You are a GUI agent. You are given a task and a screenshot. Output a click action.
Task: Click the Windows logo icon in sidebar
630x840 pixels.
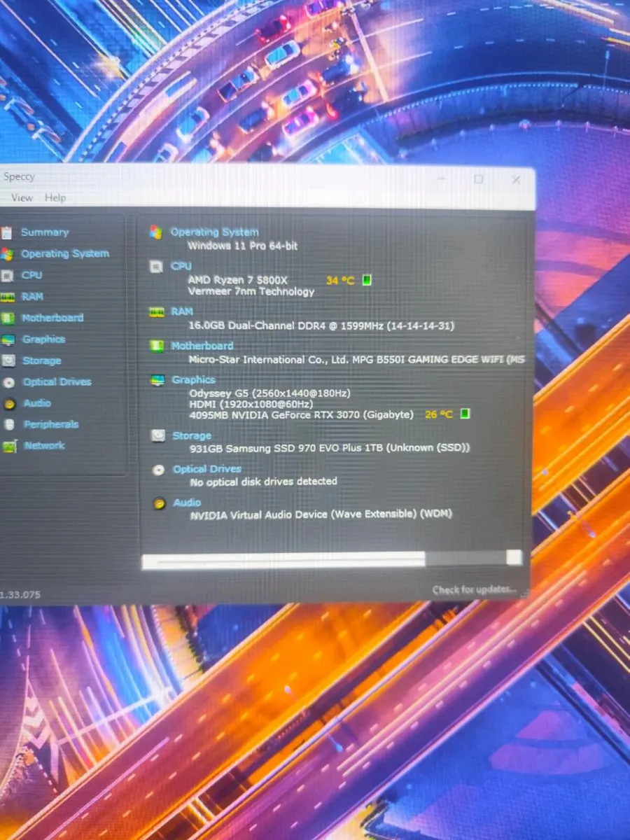point(7,254)
